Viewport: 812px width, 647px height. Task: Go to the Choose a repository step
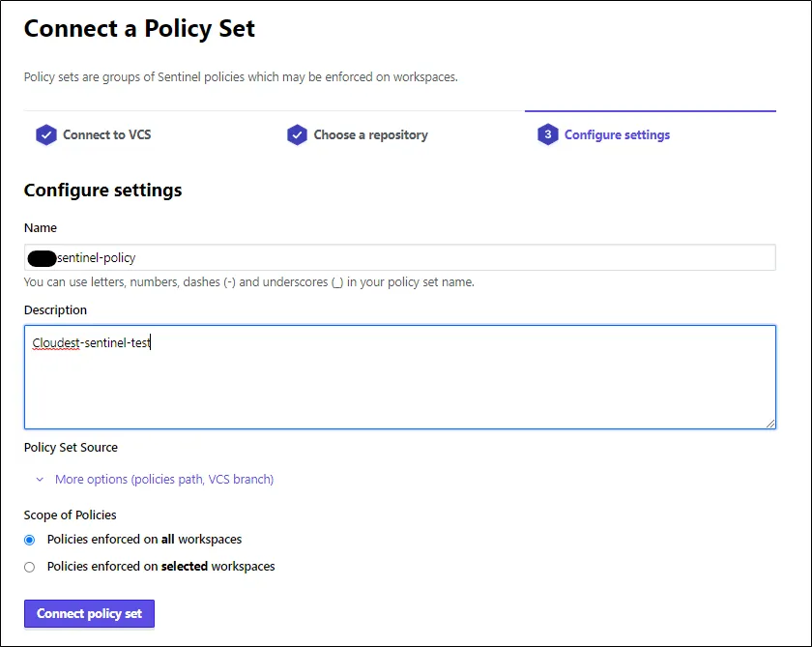370,135
